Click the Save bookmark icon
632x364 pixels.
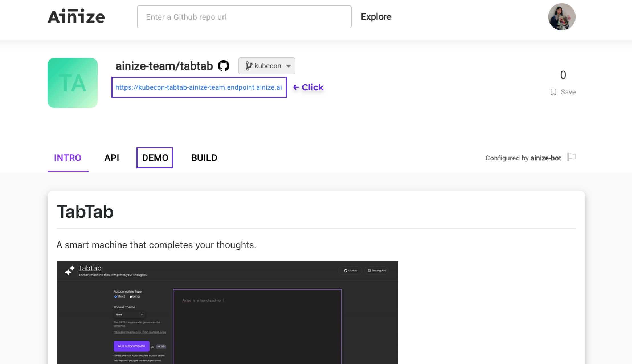pos(553,92)
